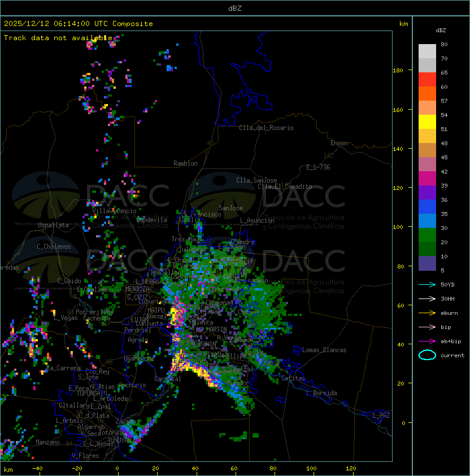Click the 'Clla.SanJose' map label
The width and height of the screenshot is (470, 476).
click(x=256, y=180)
